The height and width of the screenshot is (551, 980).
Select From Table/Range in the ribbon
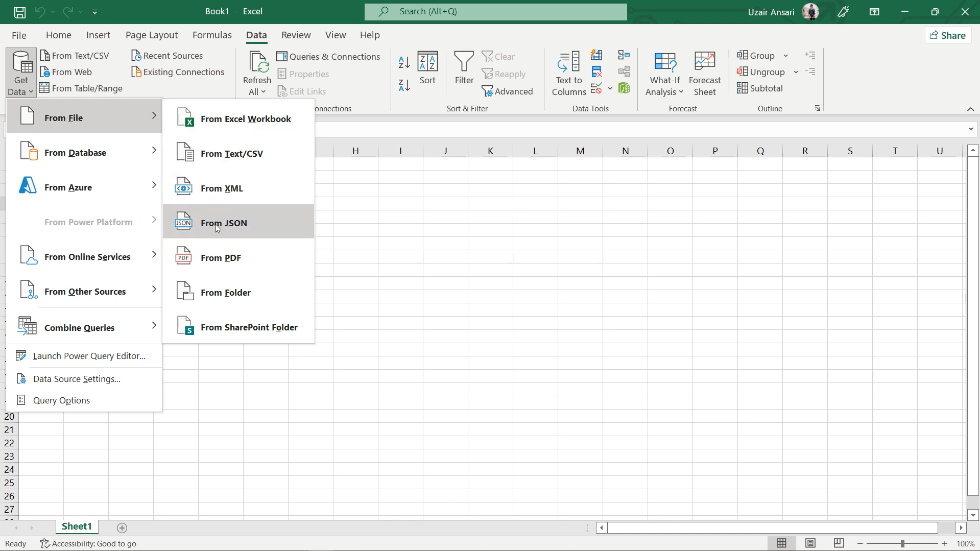pyautogui.click(x=81, y=88)
